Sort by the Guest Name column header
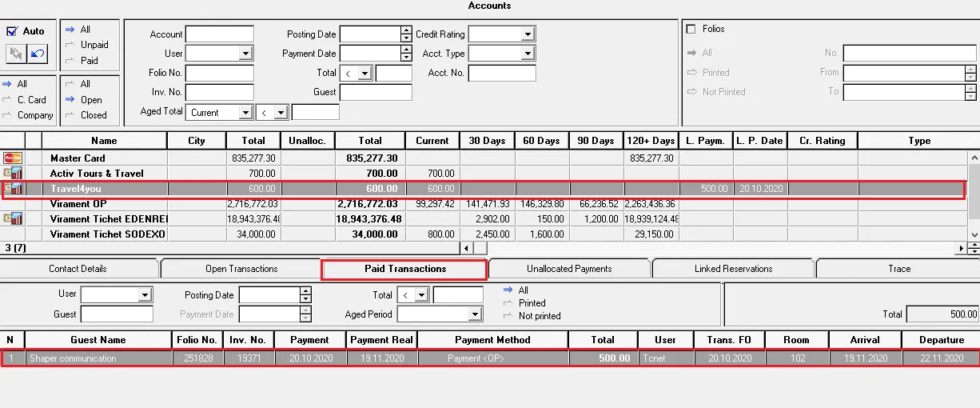This screenshot has height=408, width=980. (x=98, y=340)
